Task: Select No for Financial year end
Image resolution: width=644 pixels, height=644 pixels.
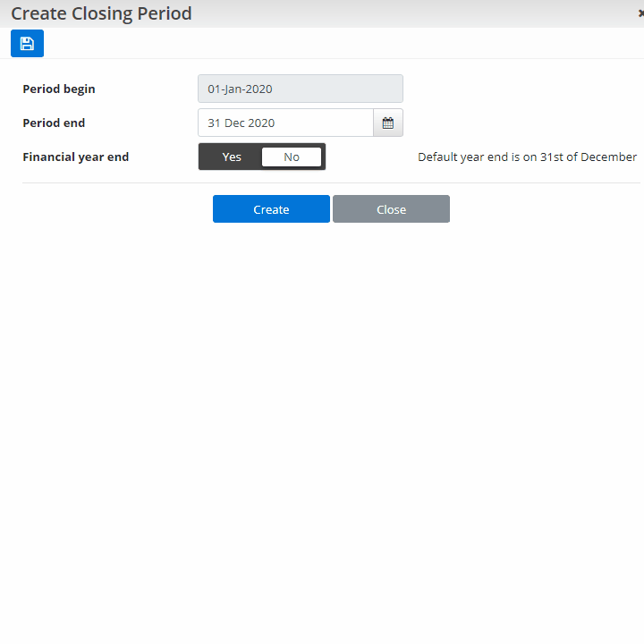Action: 292,157
